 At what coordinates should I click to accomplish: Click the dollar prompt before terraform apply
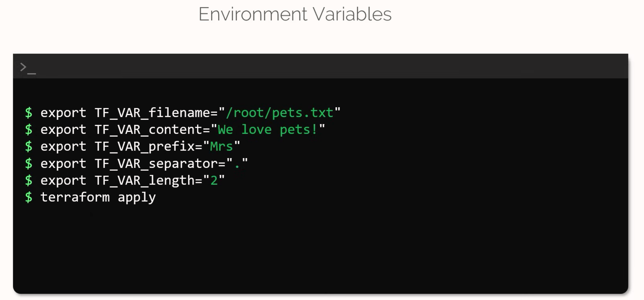click(29, 197)
